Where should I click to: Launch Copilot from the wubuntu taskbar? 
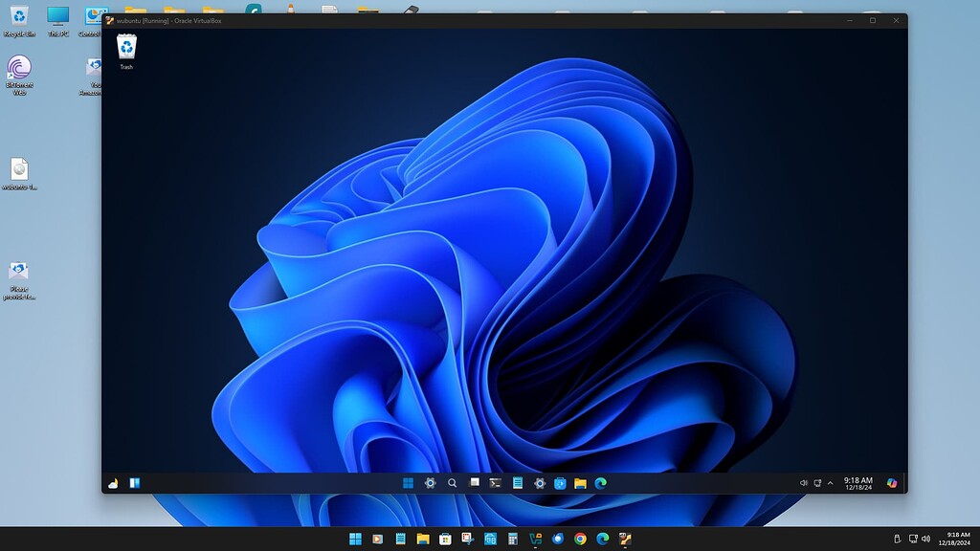pyautogui.click(x=892, y=483)
